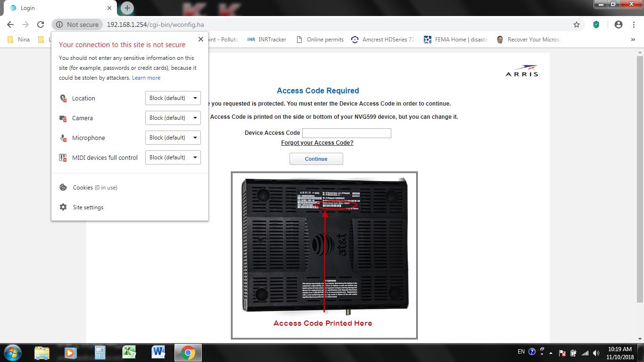Click the Not secure site info chip
The image size is (644, 362).
[x=78, y=25]
